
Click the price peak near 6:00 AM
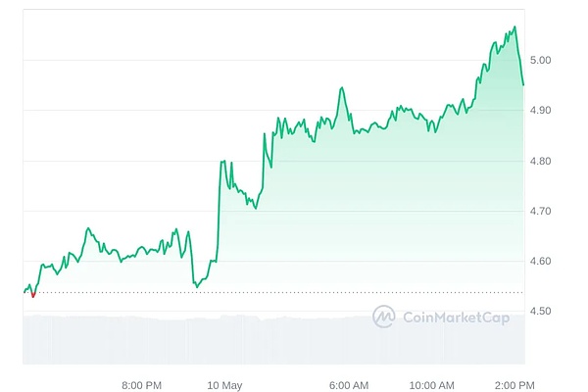(x=341, y=88)
